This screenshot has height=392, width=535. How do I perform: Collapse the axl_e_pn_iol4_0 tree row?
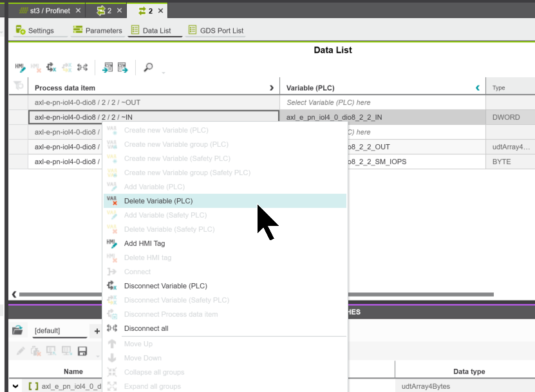coord(16,386)
